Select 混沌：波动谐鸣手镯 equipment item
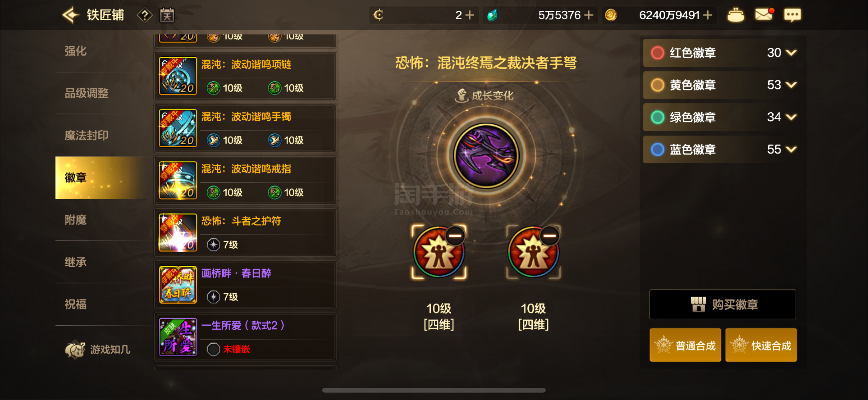Screen dimensions: 868x400 coord(245,128)
